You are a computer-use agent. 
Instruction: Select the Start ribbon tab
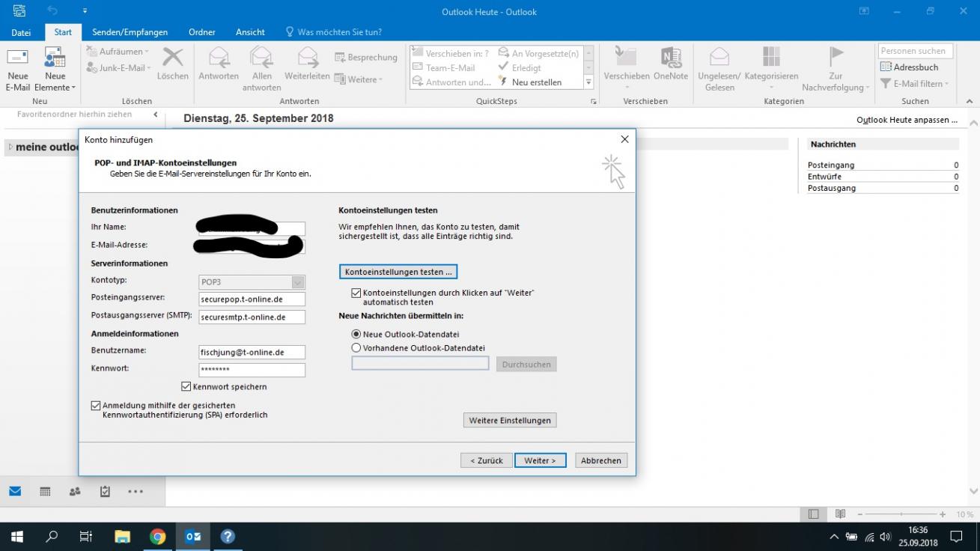[x=63, y=32]
